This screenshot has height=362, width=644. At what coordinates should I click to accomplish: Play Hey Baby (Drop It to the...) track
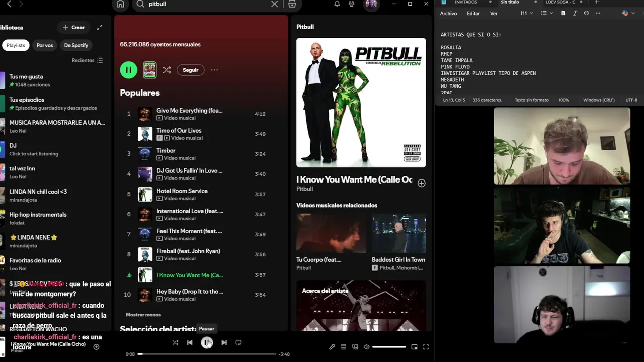pyautogui.click(x=201, y=295)
